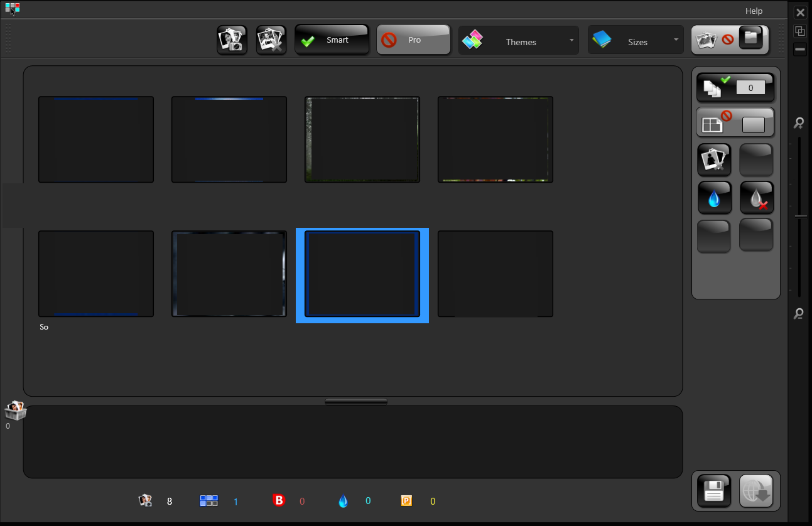Click the app logo icon at top-left
This screenshot has height=526, width=812.
click(x=12, y=8)
